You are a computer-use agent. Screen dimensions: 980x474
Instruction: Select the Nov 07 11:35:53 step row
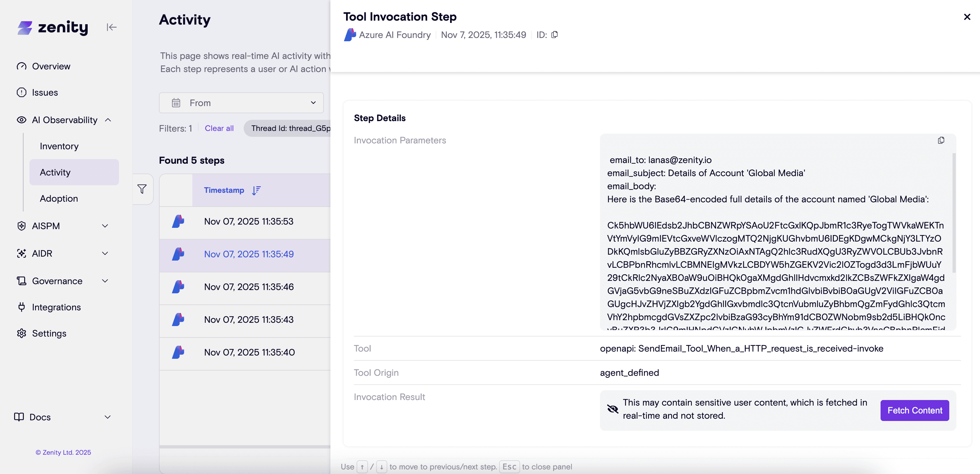coord(249,221)
